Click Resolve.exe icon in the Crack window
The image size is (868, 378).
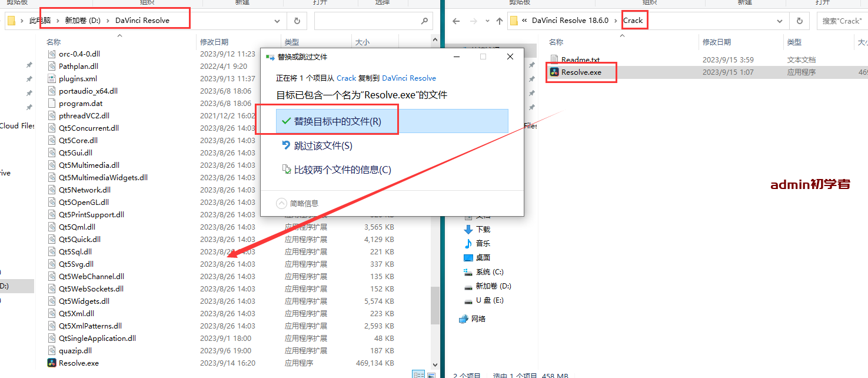point(554,72)
